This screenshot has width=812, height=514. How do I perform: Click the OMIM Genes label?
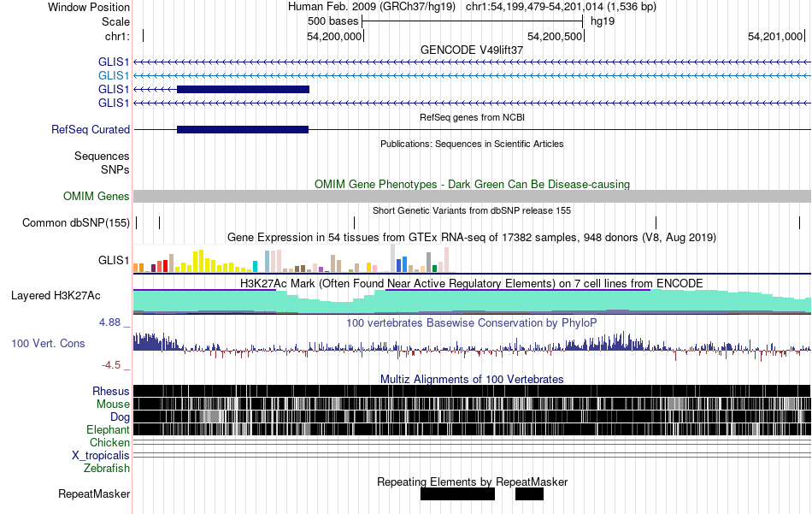pos(97,196)
